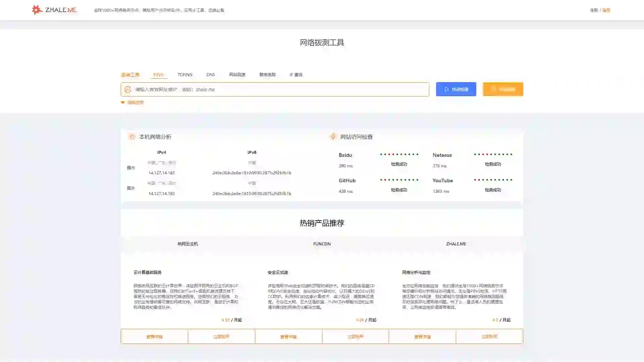Viewport: 644px width, 362px height.
Task: Click the YouTube site check label
Action: pos(443,181)
